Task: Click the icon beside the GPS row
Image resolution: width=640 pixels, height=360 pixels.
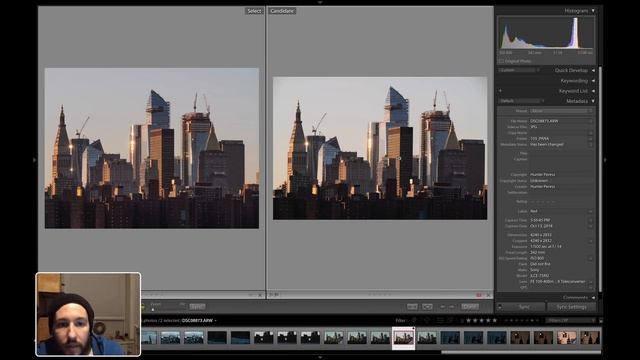Action: tap(590, 287)
